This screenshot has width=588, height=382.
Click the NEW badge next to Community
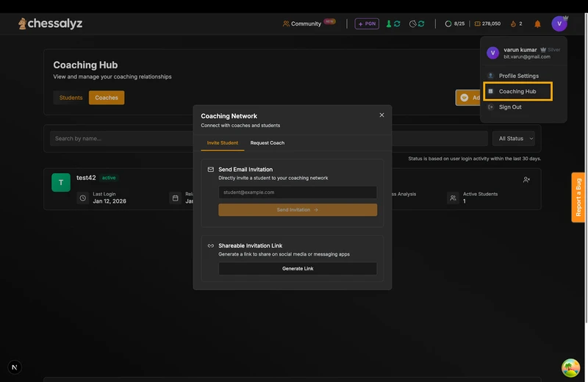click(x=329, y=21)
